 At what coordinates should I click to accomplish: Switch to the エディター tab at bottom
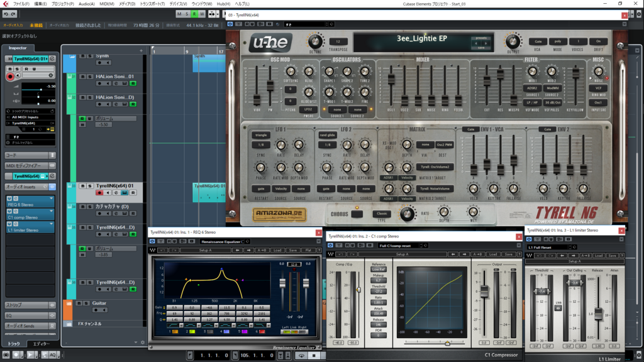tap(41, 344)
